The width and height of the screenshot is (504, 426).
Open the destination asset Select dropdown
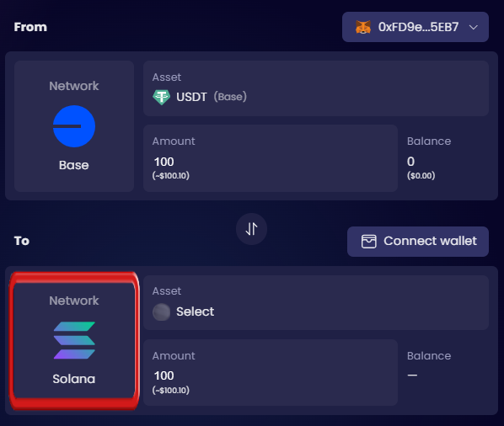tap(316, 303)
